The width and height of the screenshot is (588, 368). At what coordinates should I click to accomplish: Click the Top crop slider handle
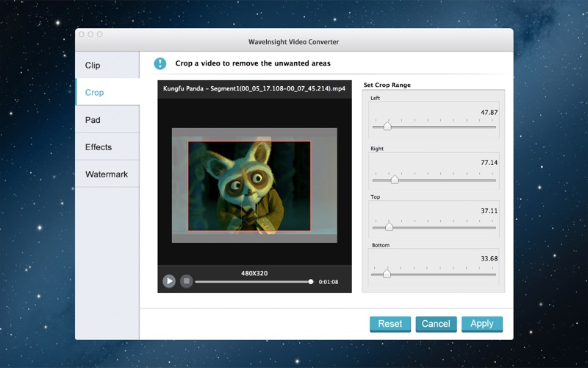tap(389, 227)
